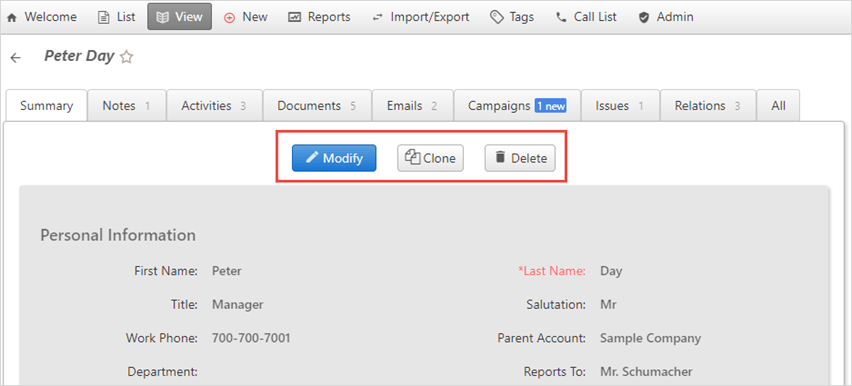
Task: Open the Welcome menu
Action: tap(42, 17)
